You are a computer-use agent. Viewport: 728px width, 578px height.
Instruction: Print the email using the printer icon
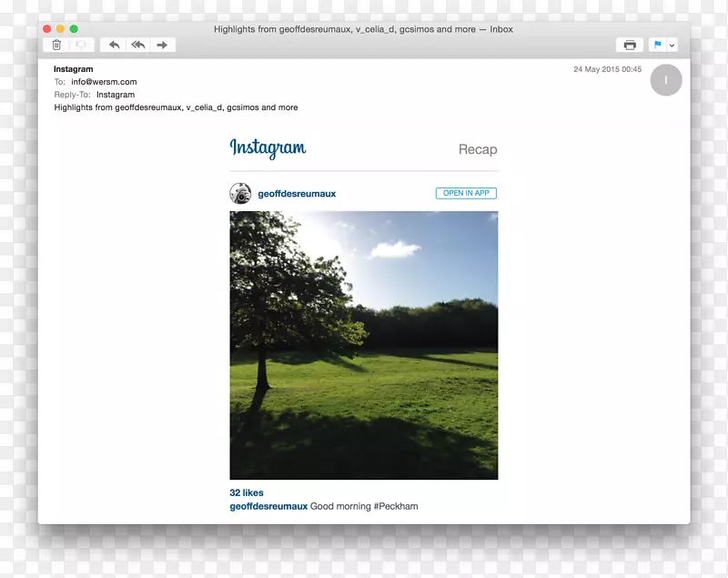629,45
